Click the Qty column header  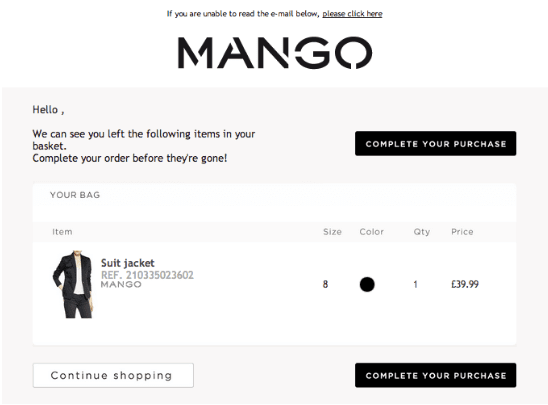422,232
